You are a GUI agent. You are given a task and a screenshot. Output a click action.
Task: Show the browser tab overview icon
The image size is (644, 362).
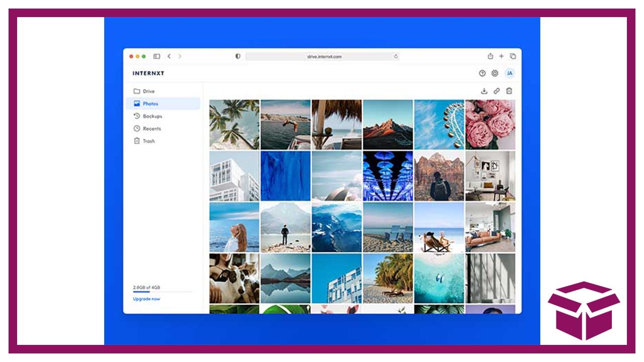point(513,56)
